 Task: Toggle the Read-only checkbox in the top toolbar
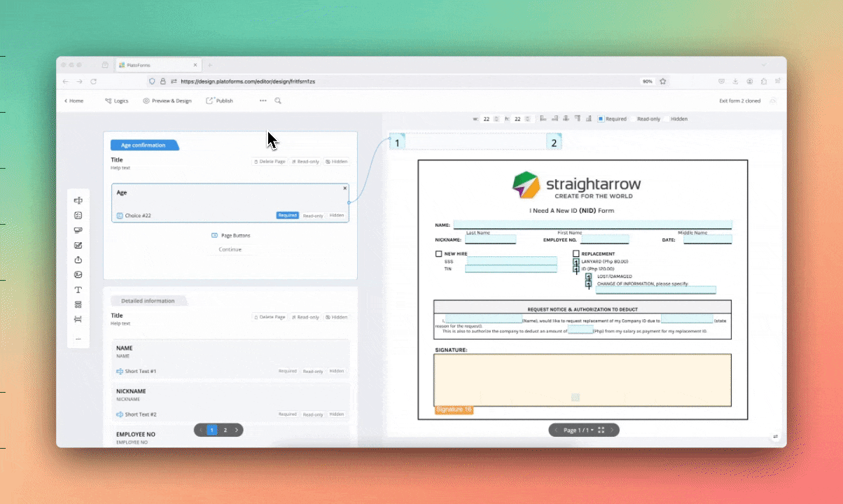(632, 119)
